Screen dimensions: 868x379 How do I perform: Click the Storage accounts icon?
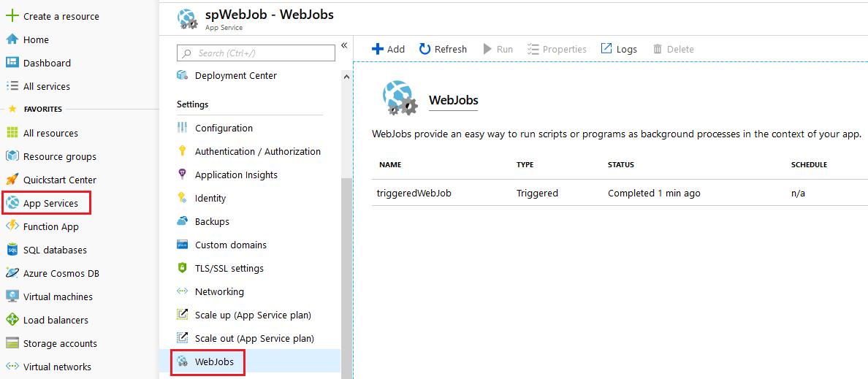(x=12, y=344)
